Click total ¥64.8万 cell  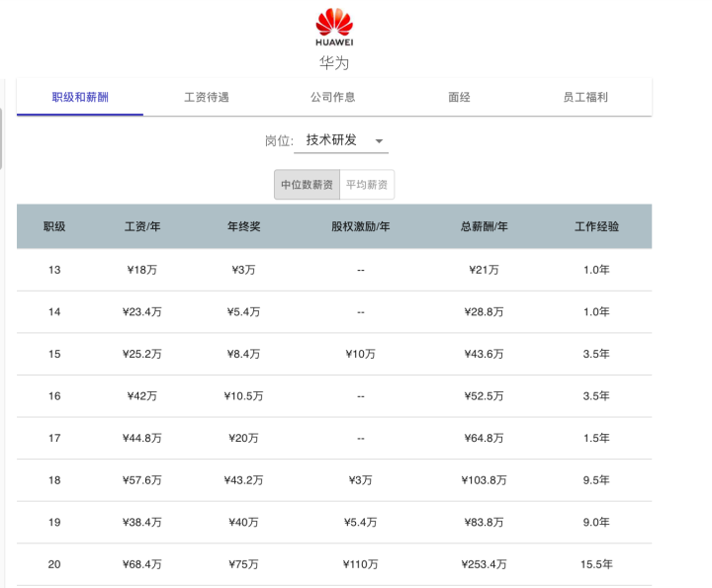tap(484, 438)
